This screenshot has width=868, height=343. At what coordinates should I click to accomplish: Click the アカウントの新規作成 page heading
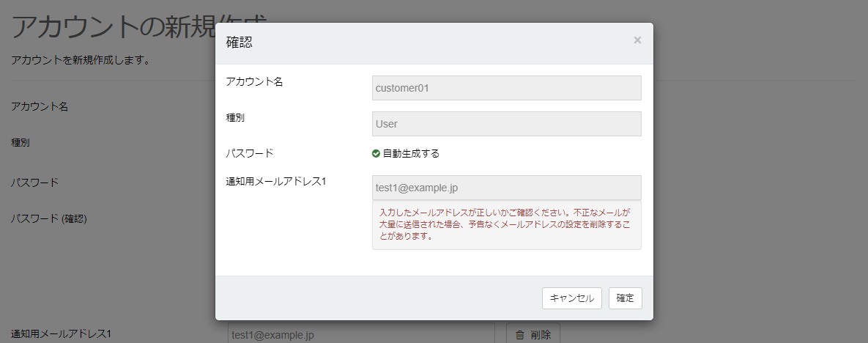pos(110,28)
